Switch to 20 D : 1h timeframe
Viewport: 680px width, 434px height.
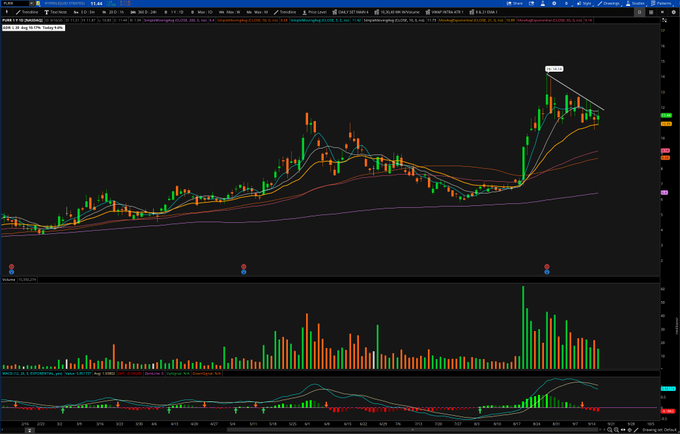[x=113, y=12]
